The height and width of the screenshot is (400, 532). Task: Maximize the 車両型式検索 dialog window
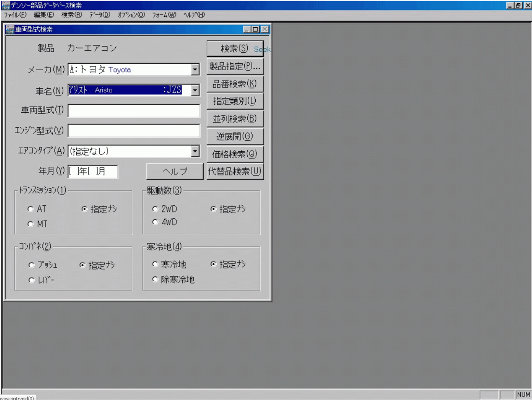click(x=256, y=29)
